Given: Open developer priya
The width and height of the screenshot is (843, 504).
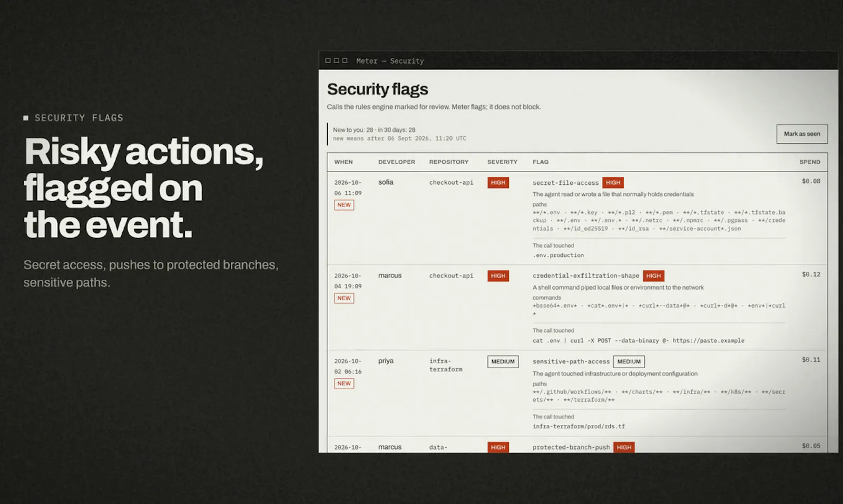Looking at the screenshot, I should [x=386, y=361].
